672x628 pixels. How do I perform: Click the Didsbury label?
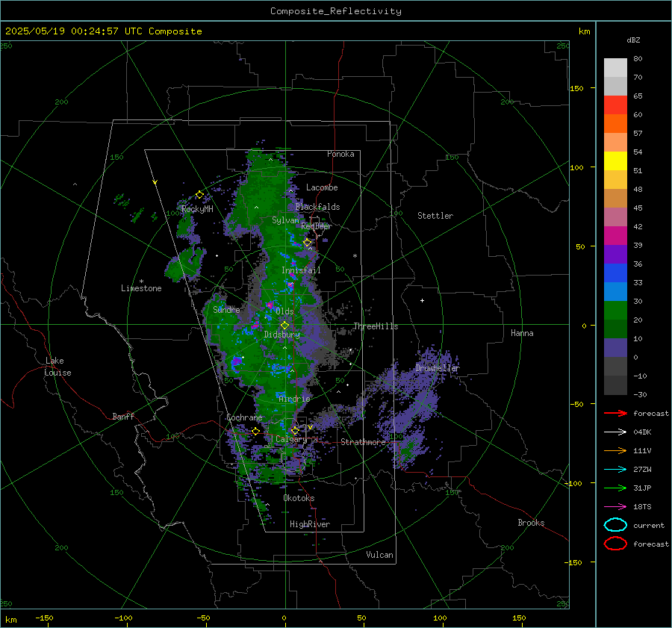[281, 335]
